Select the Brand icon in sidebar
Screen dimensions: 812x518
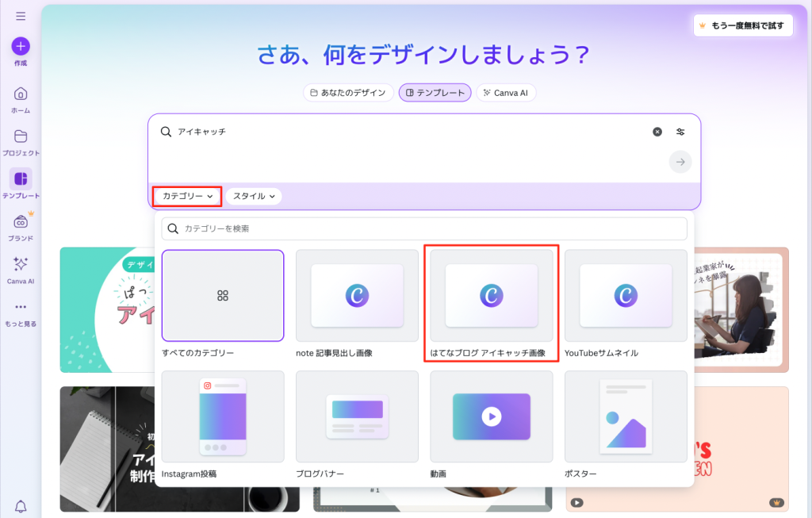pos(21,222)
